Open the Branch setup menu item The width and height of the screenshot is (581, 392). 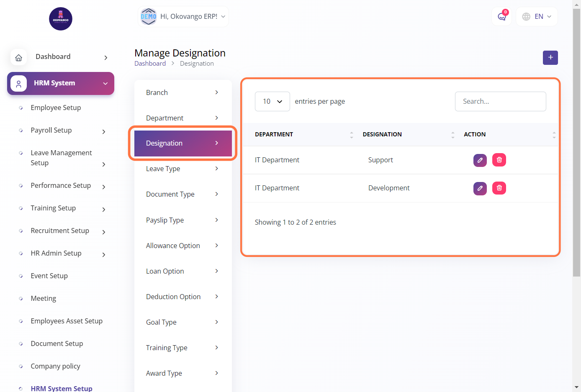coord(183,92)
